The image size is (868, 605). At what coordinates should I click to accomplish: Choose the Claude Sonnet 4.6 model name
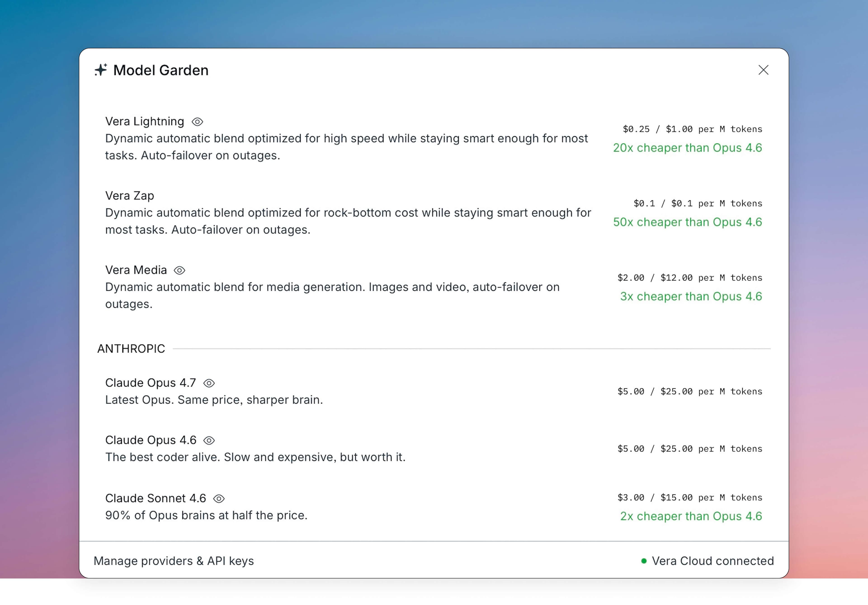coord(155,498)
